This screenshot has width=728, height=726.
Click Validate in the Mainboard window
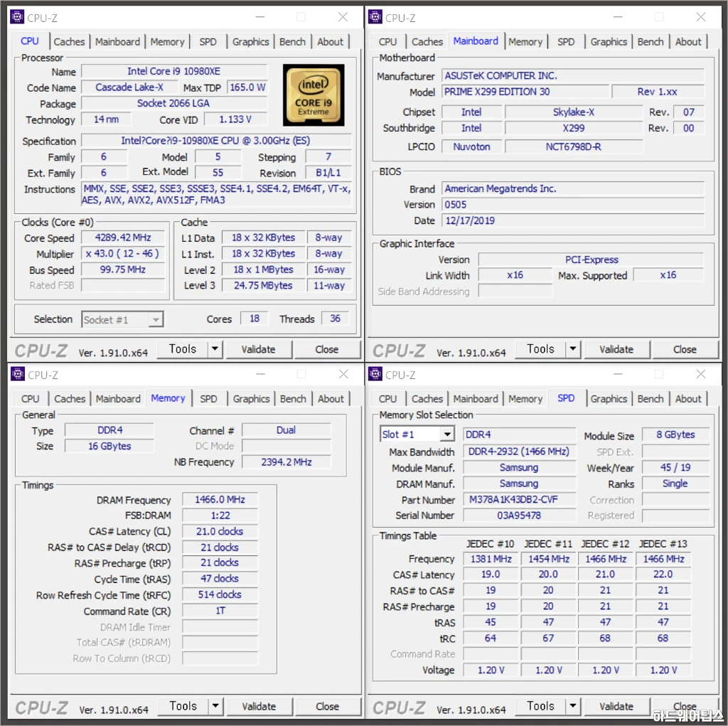[x=616, y=349]
